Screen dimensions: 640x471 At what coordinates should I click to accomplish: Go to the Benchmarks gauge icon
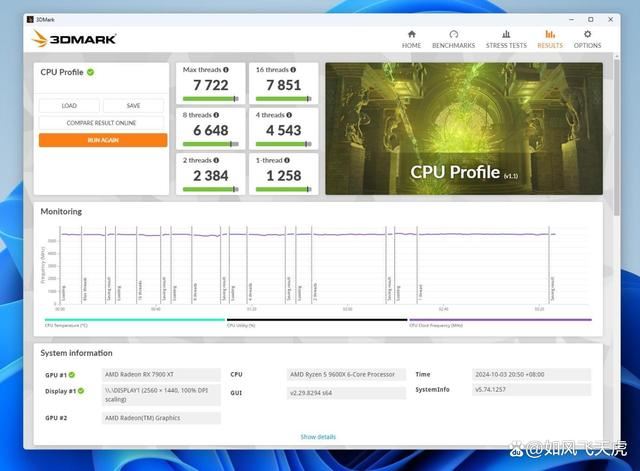(453, 34)
